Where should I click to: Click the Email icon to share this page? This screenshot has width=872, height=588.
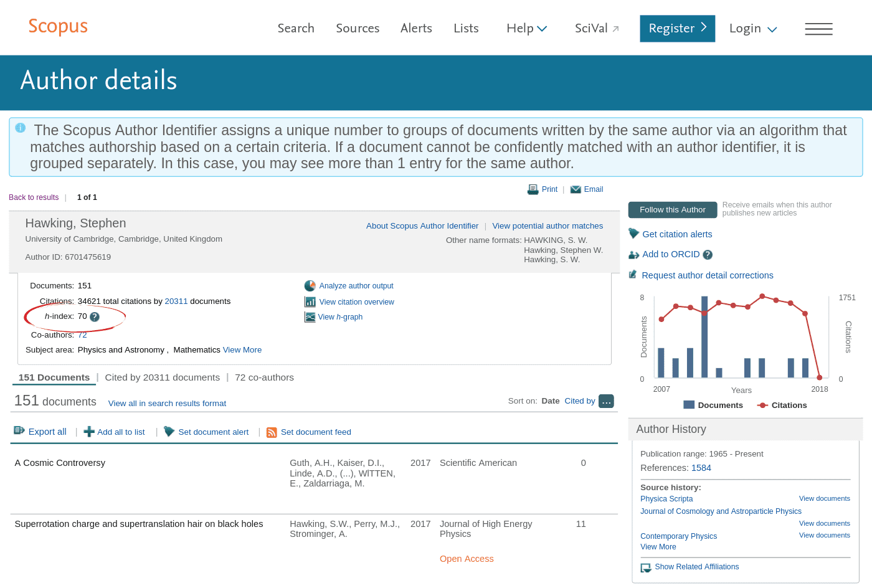click(575, 189)
